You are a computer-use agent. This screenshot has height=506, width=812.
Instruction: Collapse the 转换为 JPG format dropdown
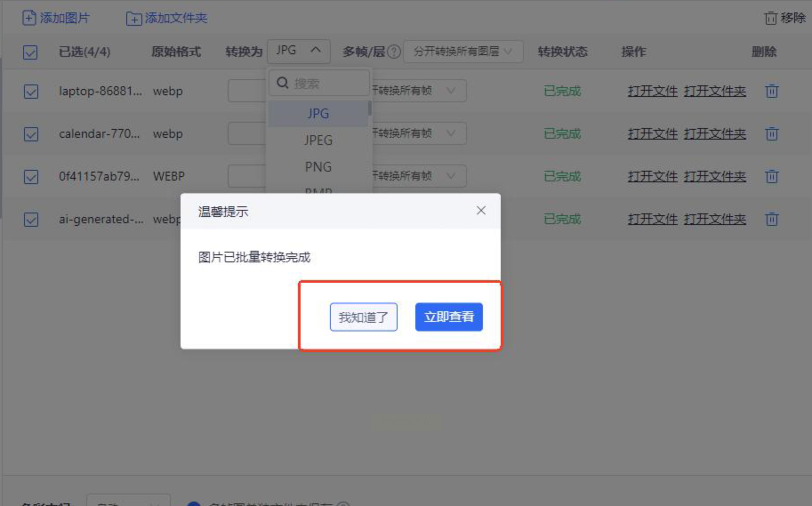pyautogui.click(x=298, y=51)
